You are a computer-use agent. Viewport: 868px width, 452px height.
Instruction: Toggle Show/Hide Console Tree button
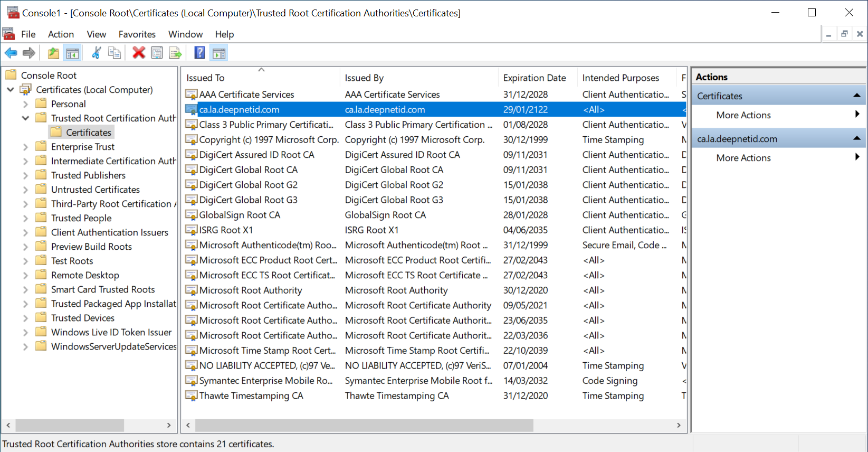[72, 53]
